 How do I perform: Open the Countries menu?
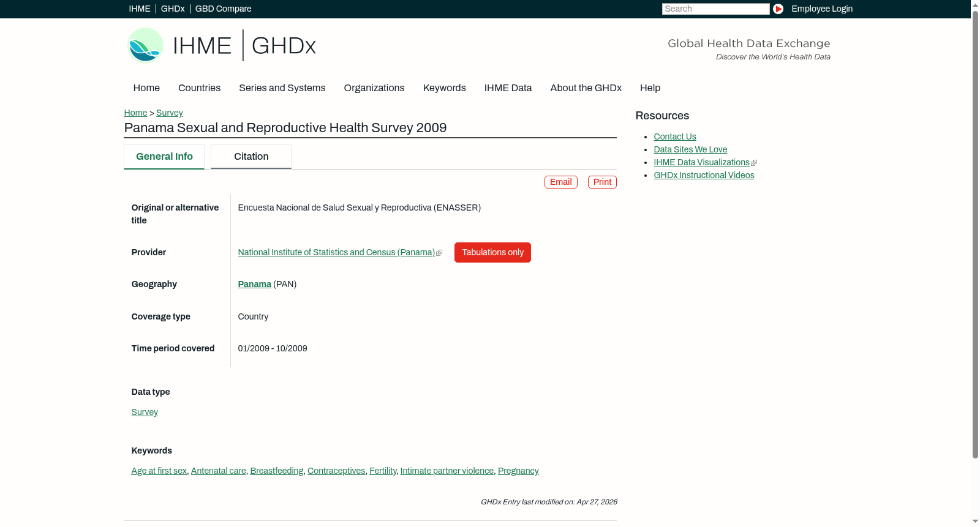(x=199, y=88)
